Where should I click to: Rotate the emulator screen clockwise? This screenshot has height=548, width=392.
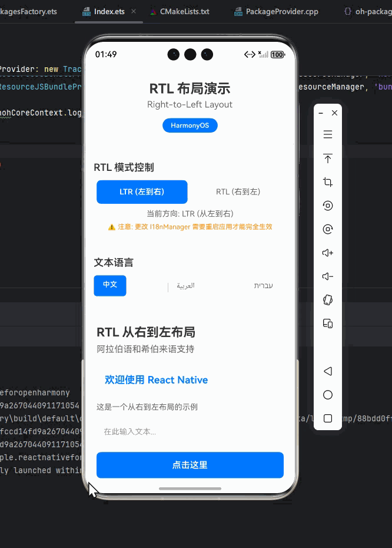[327, 229]
